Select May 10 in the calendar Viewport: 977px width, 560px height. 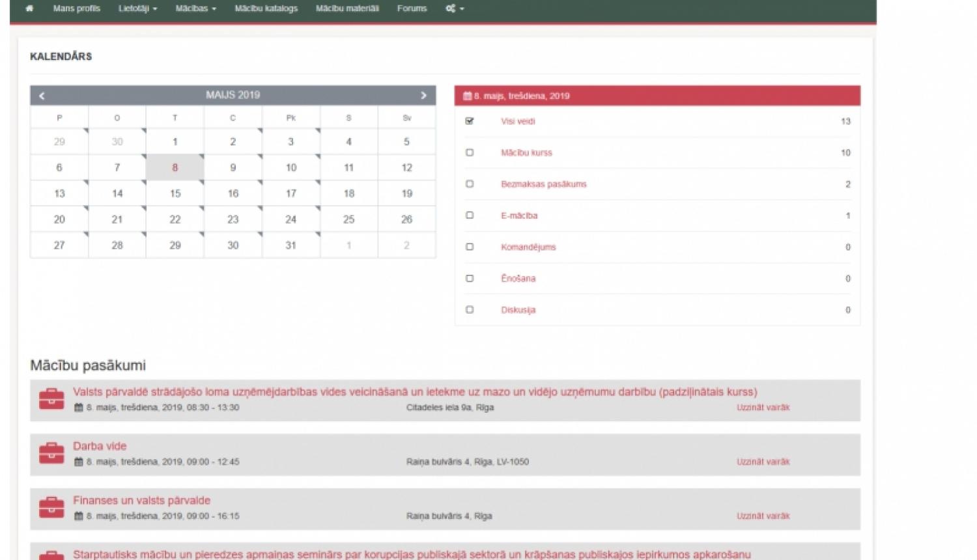[291, 167]
